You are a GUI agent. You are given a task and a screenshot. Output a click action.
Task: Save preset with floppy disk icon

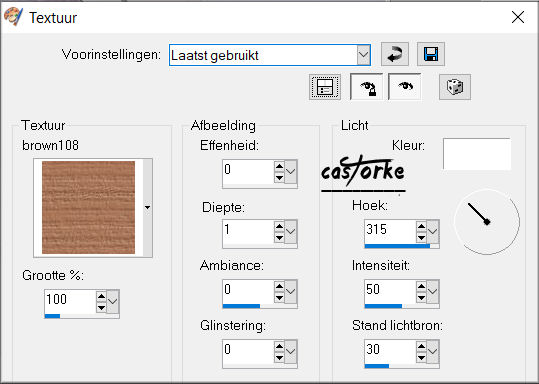(x=431, y=54)
